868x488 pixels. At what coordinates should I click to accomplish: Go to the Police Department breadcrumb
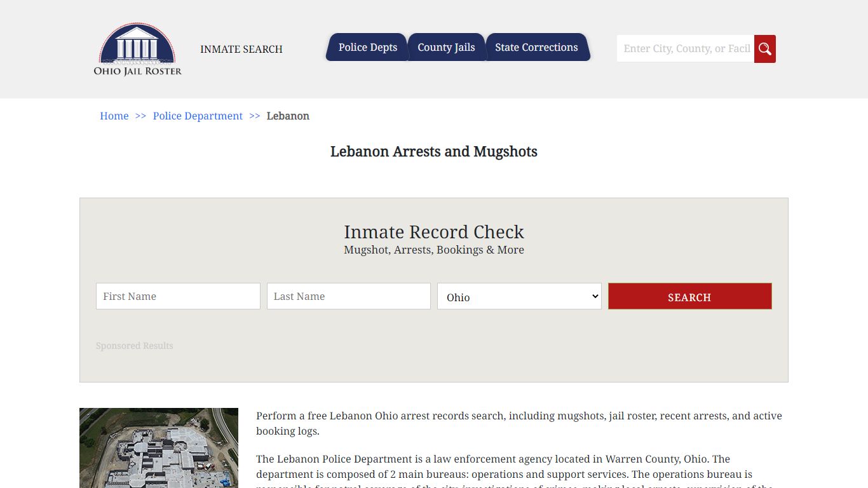click(x=198, y=116)
